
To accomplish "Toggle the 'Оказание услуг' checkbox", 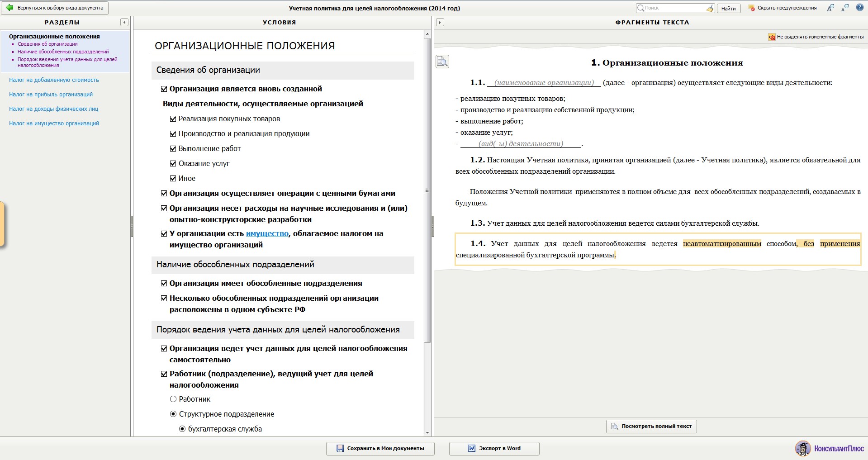I will click(173, 164).
